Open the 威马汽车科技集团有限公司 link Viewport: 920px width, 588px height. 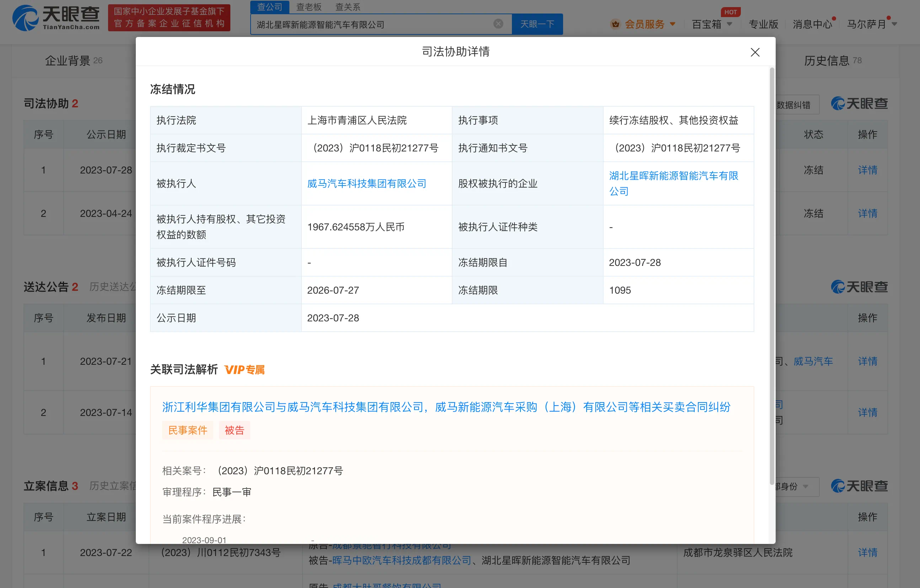(367, 184)
